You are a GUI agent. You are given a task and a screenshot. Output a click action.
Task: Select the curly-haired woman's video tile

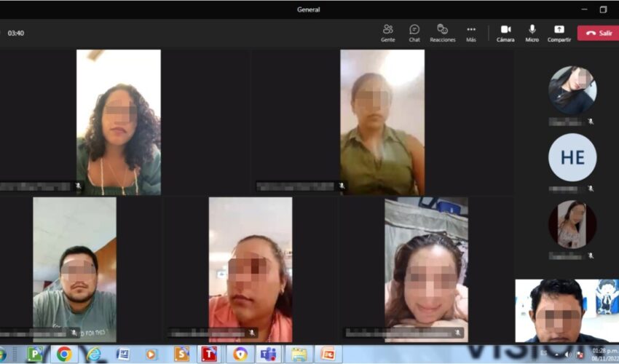[119, 122]
